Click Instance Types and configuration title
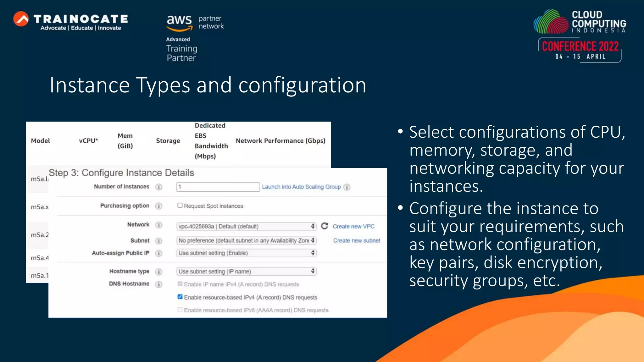 coord(208,85)
